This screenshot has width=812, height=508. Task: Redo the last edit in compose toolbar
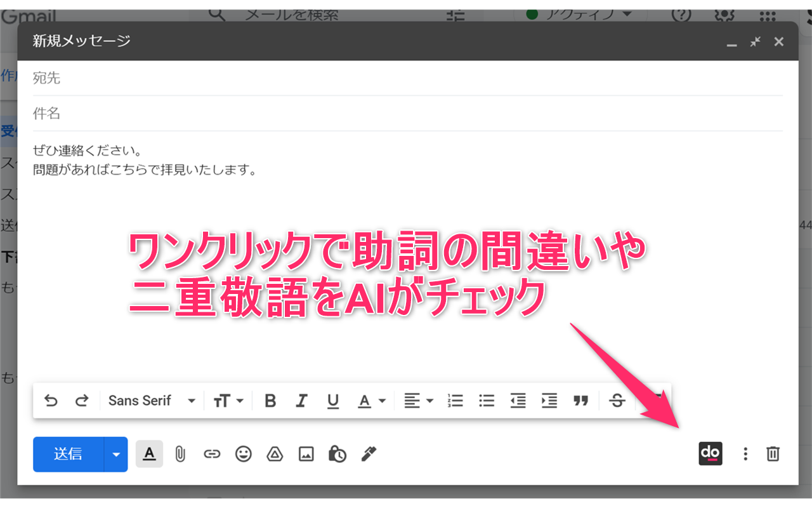point(82,401)
